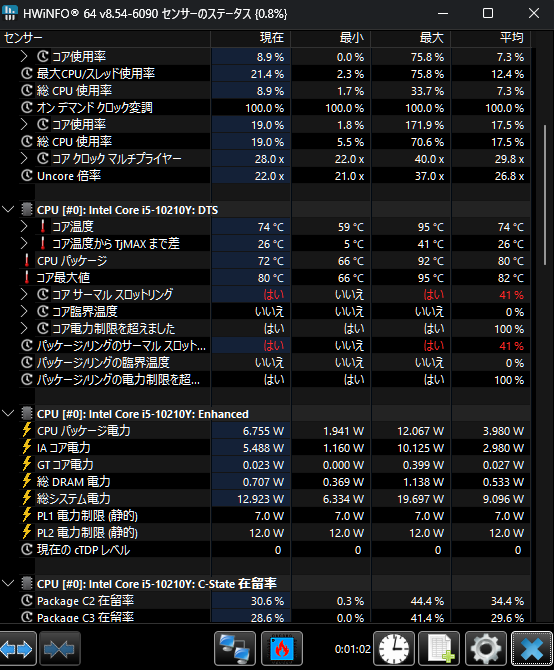Click the flame CPU chip icon

281,649
